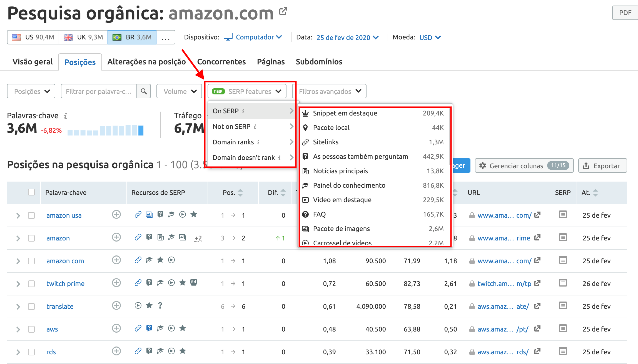
Task: Choose 'Painel do conhecimento' feature option
Action: pos(373,185)
